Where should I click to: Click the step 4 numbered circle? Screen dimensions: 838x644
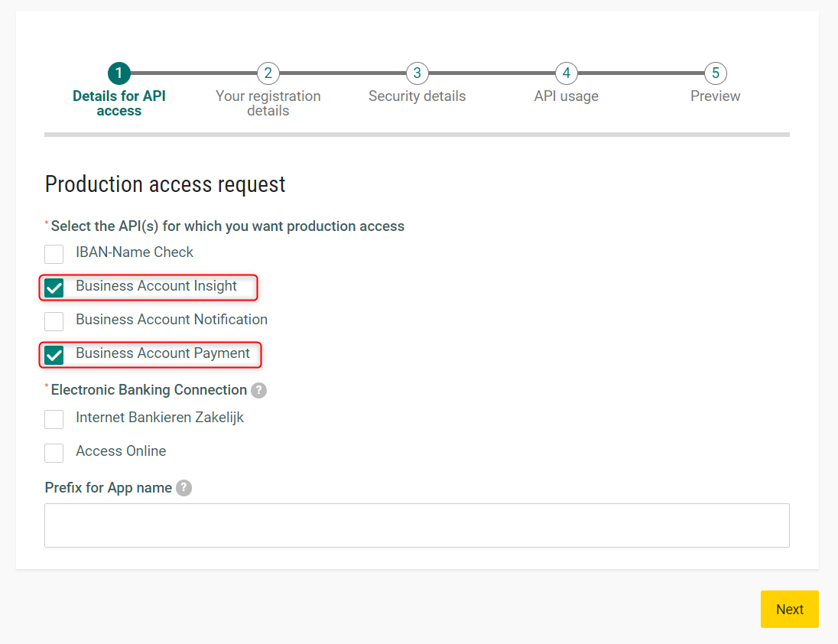click(x=567, y=73)
